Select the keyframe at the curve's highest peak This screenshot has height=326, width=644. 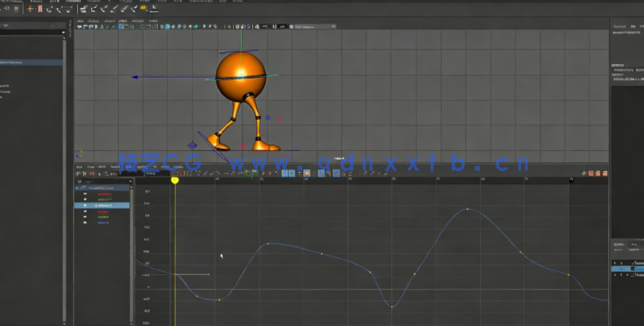click(467, 209)
